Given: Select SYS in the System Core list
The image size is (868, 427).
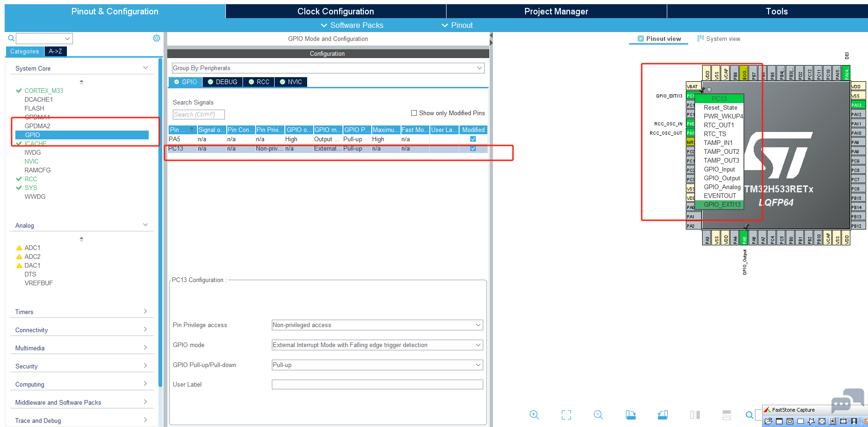Looking at the screenshot, I should [x=31, y=188].
